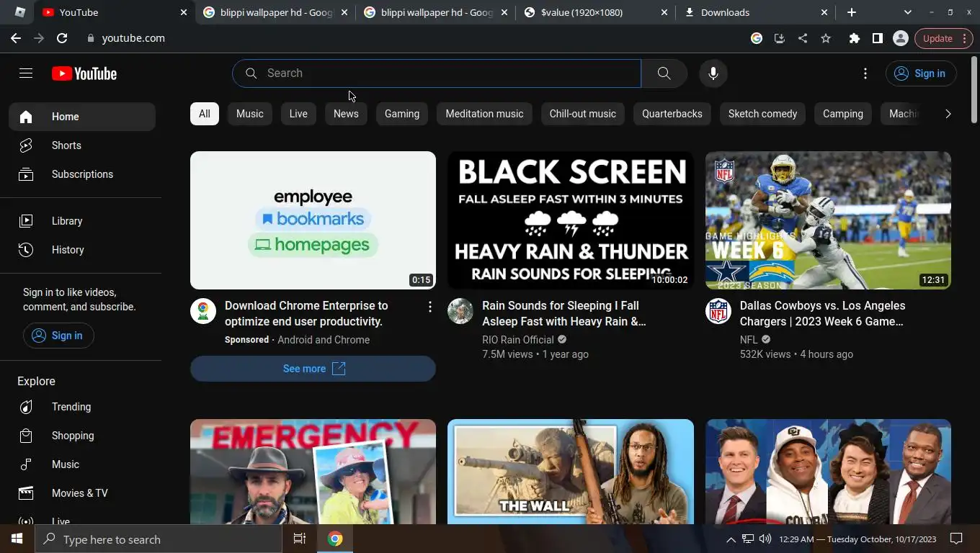Open a new browser tab
Image resolution: width=980 pixels, height=553 pixels.
pos(852,12)
